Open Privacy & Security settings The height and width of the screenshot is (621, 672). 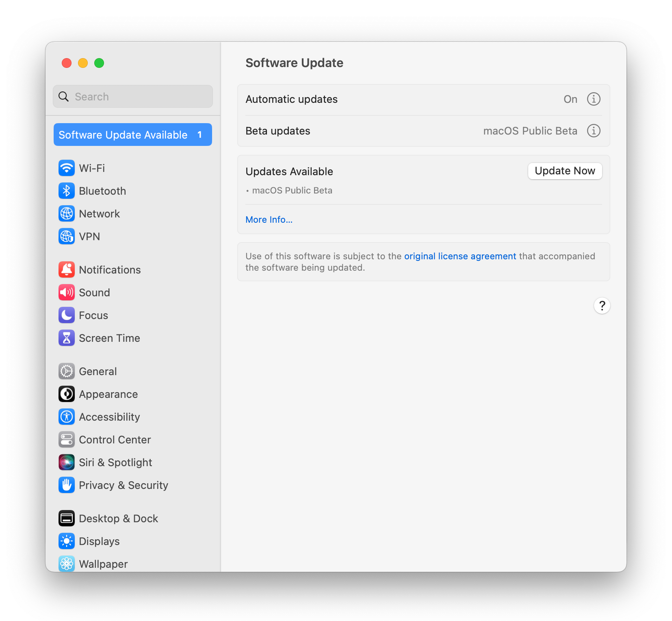[124, 485]
